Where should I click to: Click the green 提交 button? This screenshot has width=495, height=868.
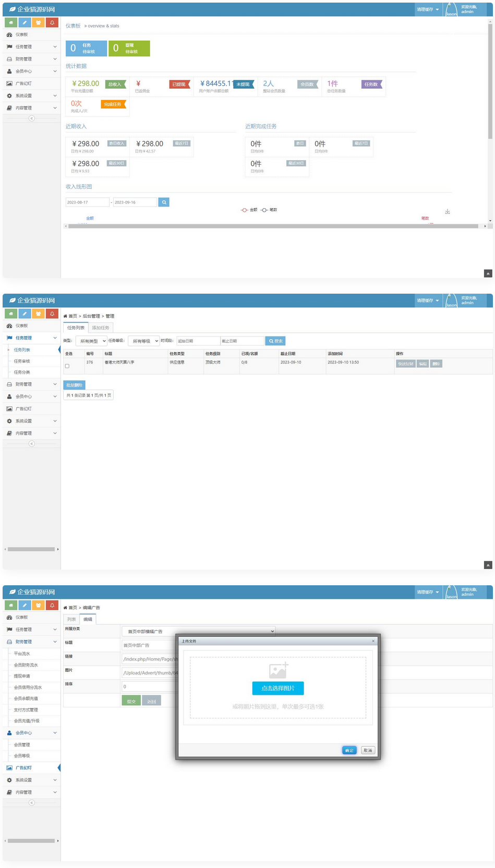pos(131,701)
